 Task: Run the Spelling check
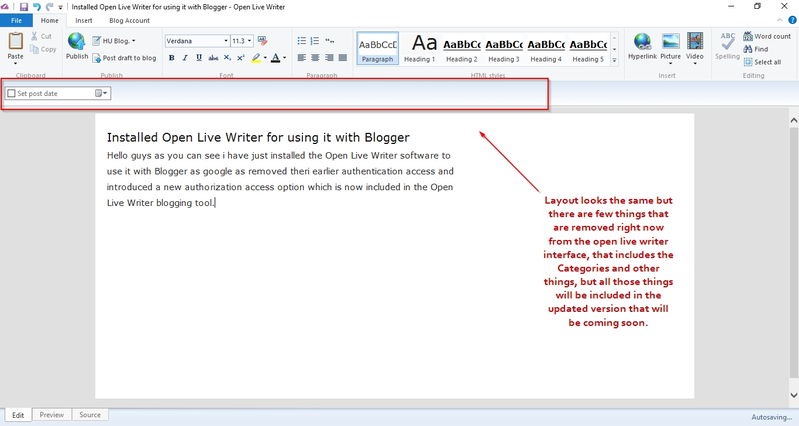pyautogui.click(x=727, y=46)
